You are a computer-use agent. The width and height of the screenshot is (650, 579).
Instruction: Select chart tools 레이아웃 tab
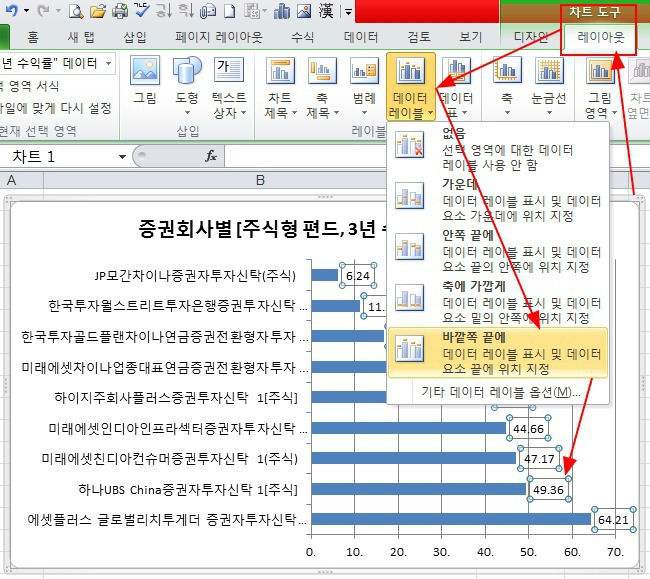click(601, 38)
